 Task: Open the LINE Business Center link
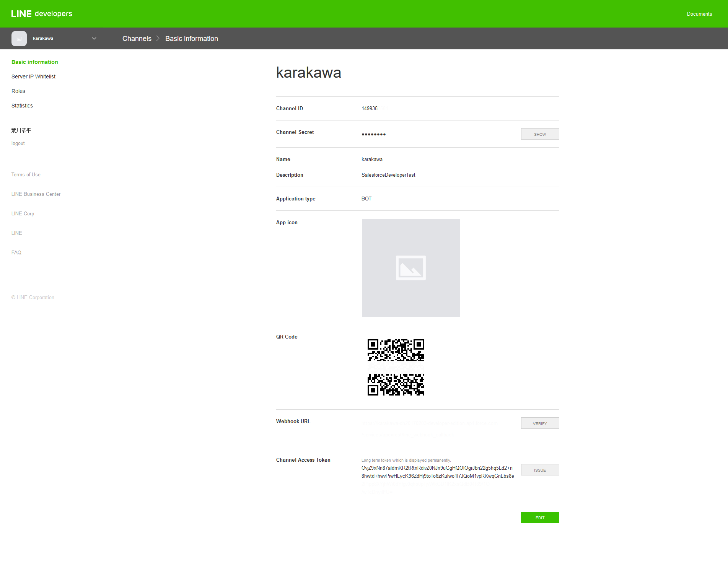(x=36, y=194)
